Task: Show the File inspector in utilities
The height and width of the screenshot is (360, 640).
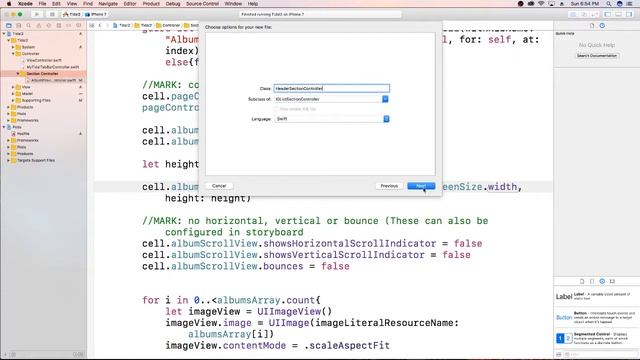Action: click(592, 25)
